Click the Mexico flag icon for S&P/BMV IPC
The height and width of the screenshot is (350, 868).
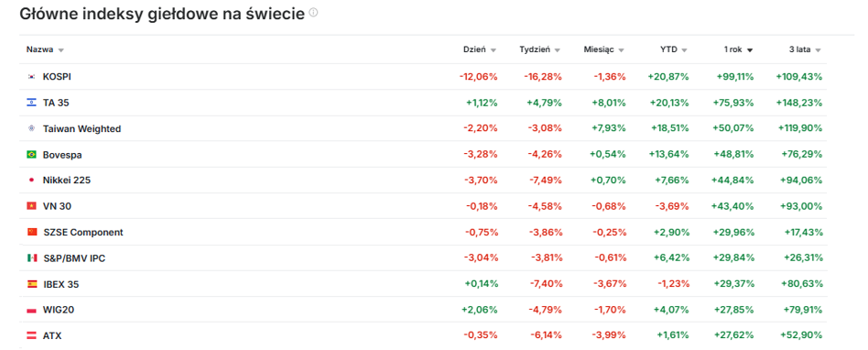(31, 258)
